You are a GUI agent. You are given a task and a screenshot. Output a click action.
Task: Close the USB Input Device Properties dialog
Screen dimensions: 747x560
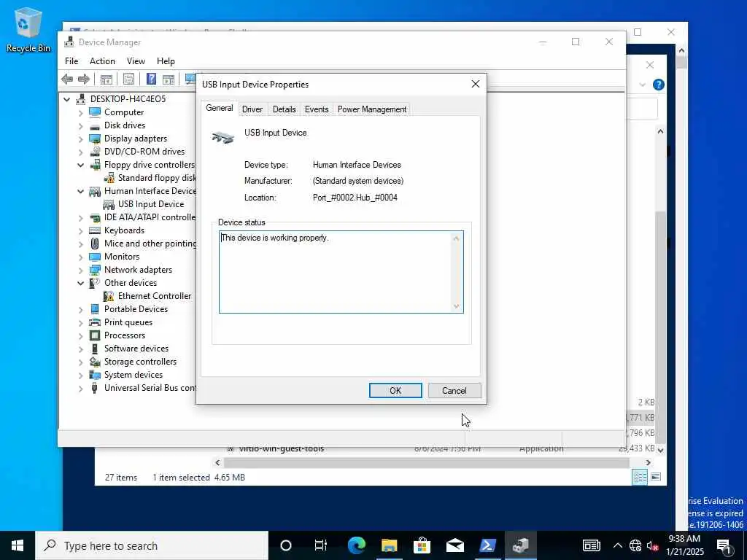tap(475, 85)
